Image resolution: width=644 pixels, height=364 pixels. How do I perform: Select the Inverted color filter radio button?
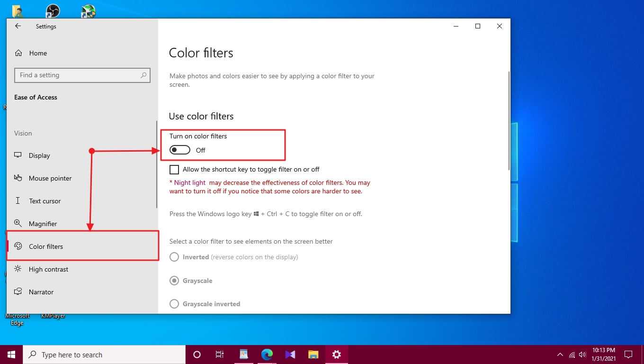click(174, 257)
